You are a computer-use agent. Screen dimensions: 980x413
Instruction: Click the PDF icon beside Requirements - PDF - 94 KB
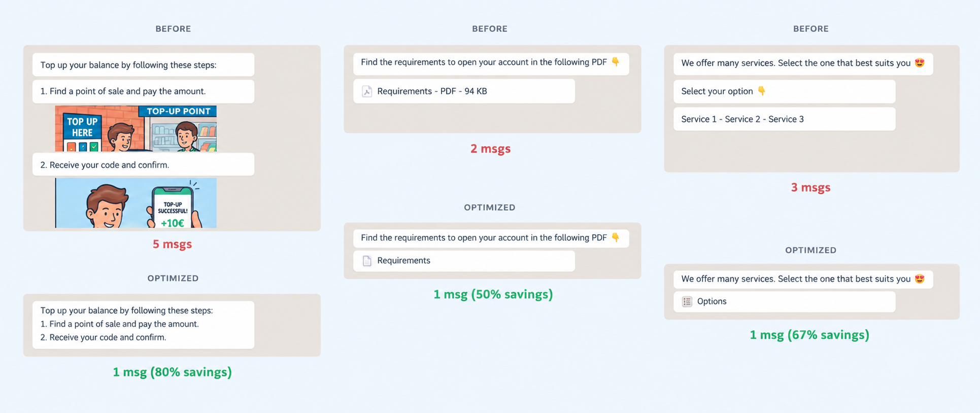pos(367,91)
